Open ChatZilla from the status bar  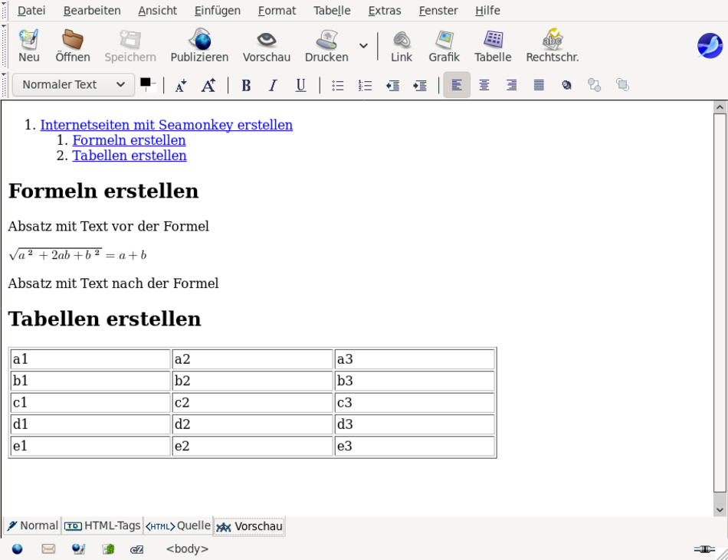click(137, 549)
